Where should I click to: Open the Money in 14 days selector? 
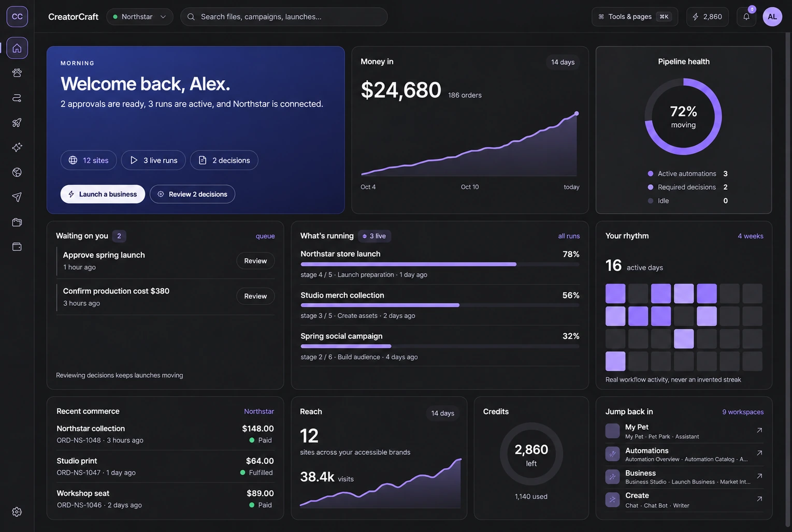coord(563,62)
